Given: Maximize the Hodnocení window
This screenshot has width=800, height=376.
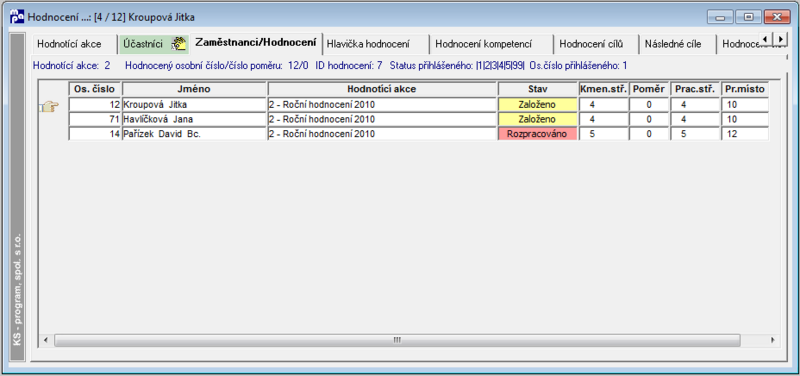Looking at the screenshot, I should point(748,17).
